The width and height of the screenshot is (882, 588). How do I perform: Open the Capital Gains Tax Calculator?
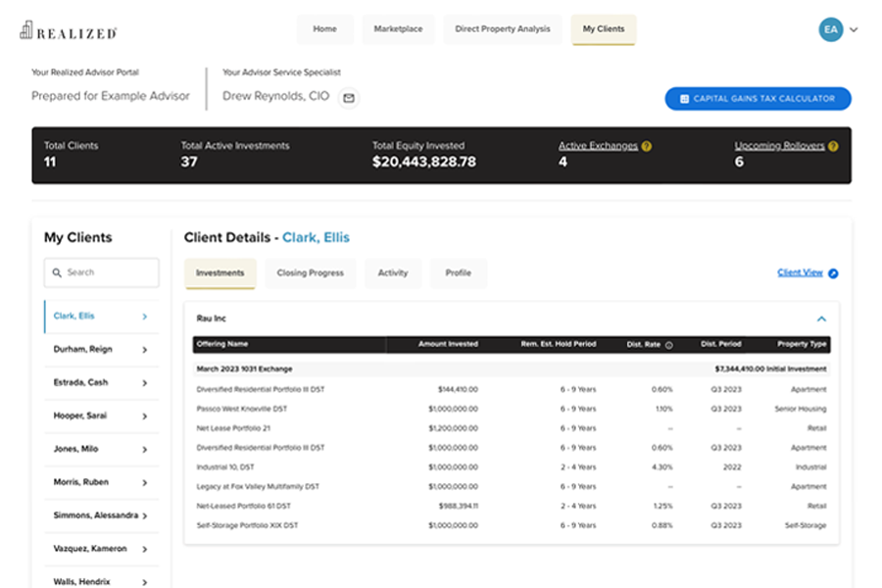[x=758, y=98]
